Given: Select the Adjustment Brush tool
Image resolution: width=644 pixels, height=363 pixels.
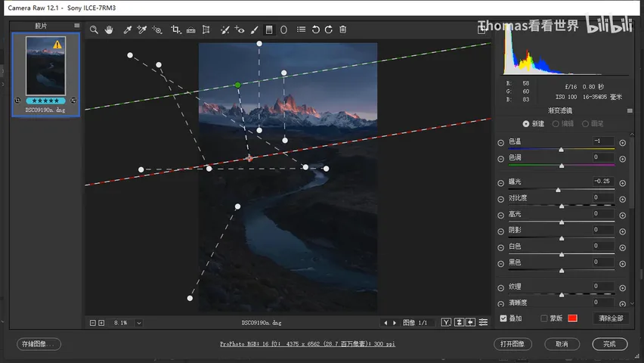Looking at the screenshot, I should coord(254,29).
